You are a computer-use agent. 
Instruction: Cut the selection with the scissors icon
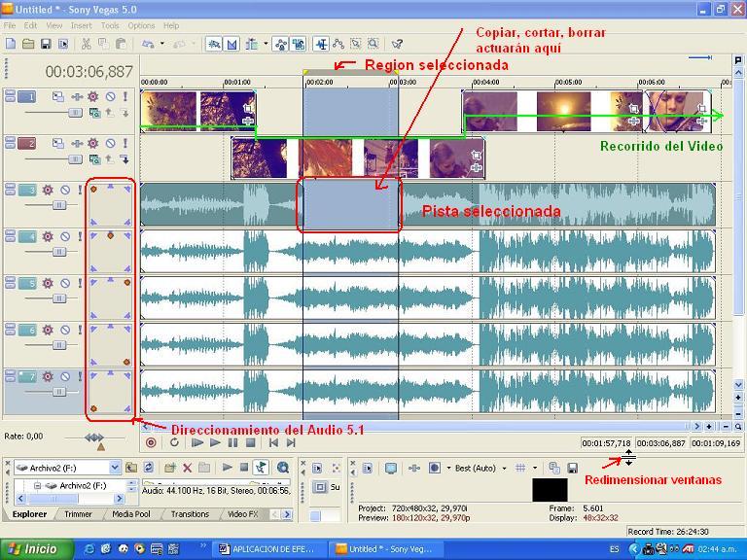coord(87,45)
